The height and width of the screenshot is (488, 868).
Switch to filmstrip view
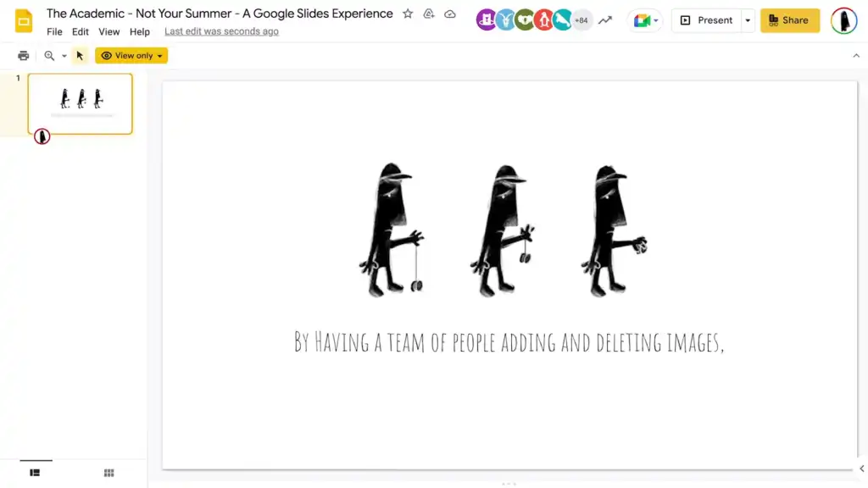[35, 473]
